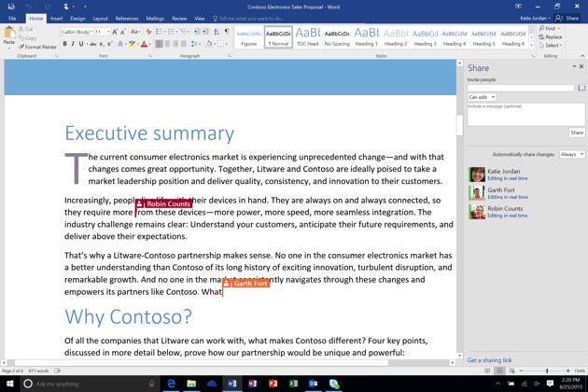Align text left

(x=159, y=44)
